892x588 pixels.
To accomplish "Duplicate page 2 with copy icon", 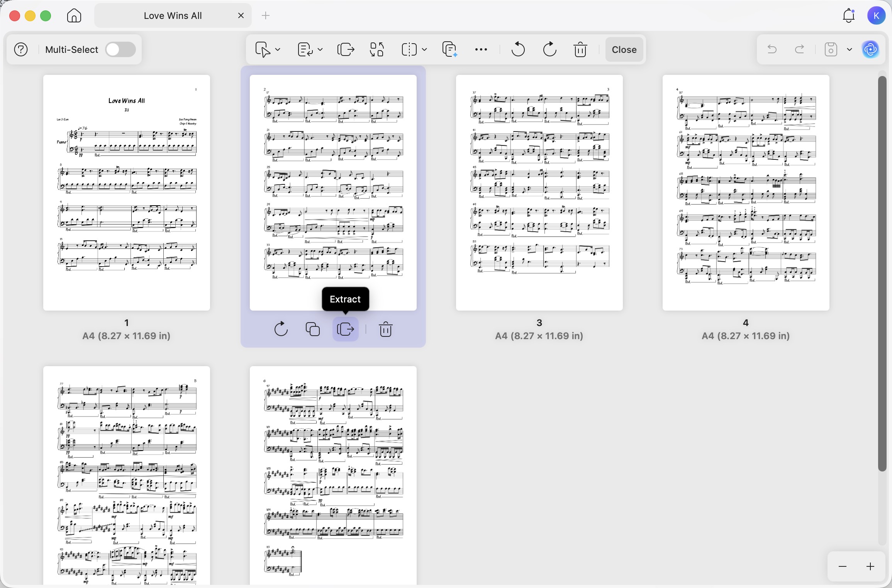I will coord(313,329).
